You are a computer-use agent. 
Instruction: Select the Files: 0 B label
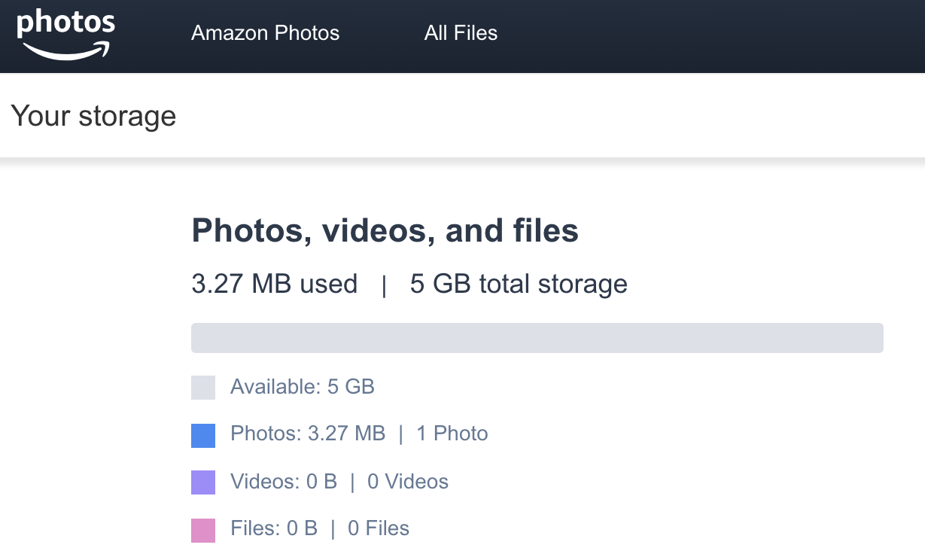tap(274, 528)
